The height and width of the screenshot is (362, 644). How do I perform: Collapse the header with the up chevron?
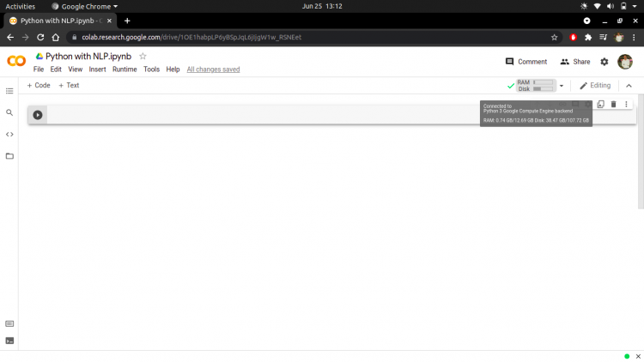click(629, 86)
